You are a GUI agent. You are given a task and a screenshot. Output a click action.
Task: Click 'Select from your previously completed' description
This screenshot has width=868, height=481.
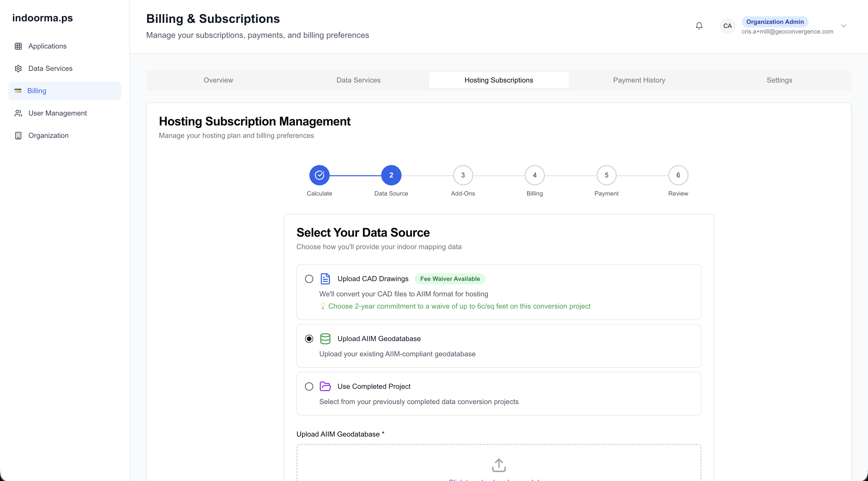pos(419,402)
